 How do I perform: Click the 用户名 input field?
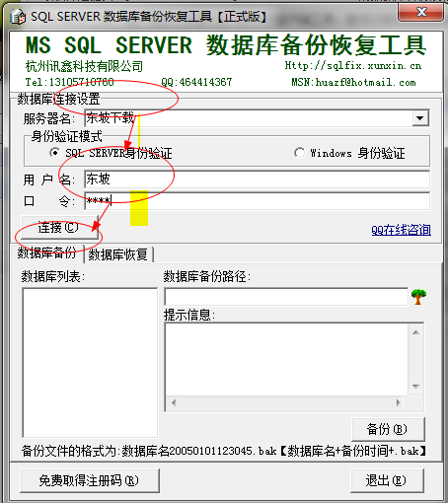[x=257, y=180]
